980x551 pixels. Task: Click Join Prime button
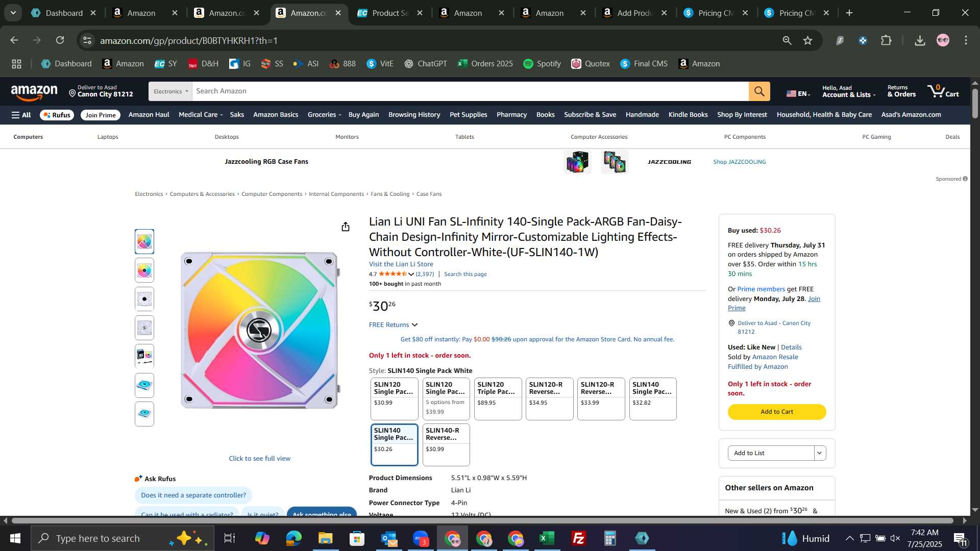(101, 115)
